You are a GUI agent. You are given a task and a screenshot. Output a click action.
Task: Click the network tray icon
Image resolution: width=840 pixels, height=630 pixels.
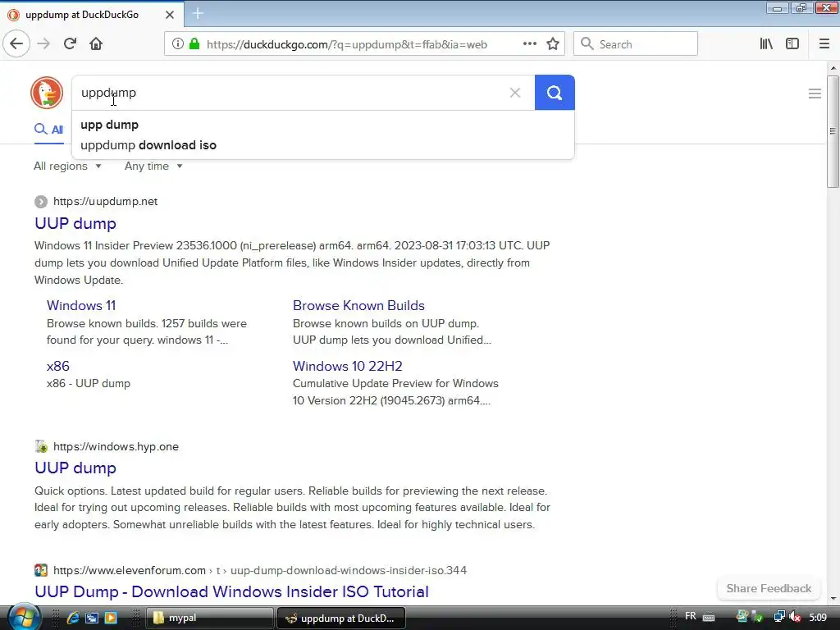tap(779, 617)
